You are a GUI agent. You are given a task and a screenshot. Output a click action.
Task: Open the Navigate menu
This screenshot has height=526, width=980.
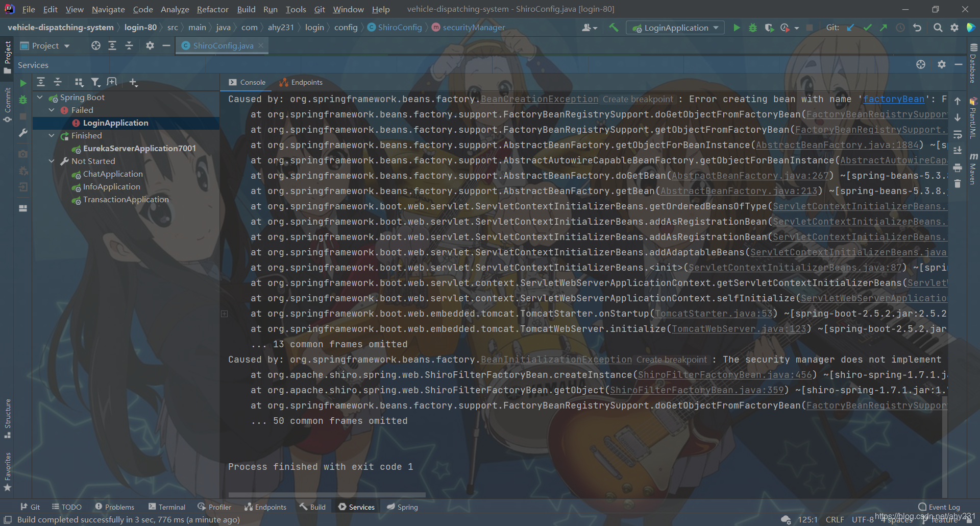pos(108,9)
